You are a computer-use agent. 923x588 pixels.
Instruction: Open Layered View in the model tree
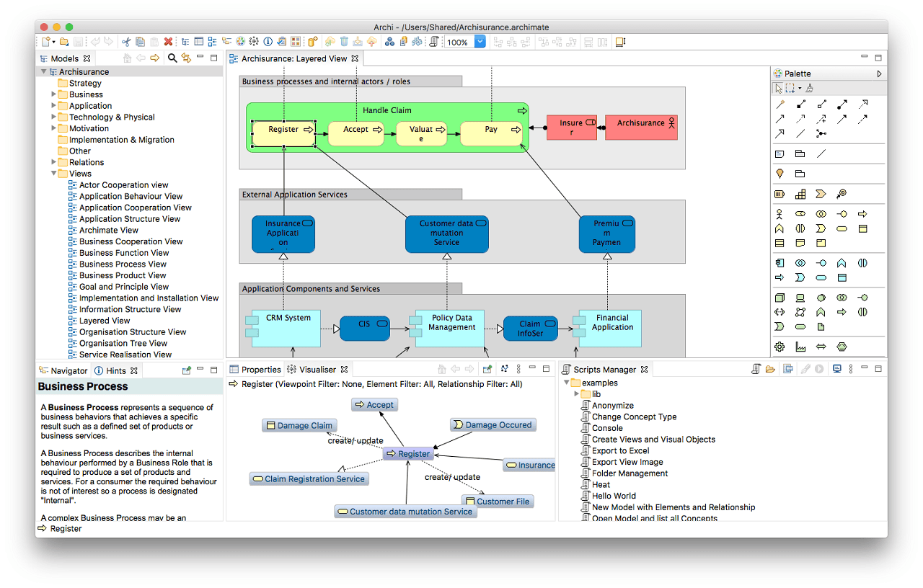[x=105, y=321]
